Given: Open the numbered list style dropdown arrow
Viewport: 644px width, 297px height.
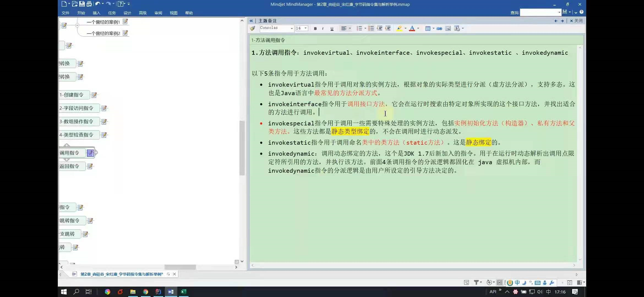Looking at the screenshot, I should [x=365, y=28].
